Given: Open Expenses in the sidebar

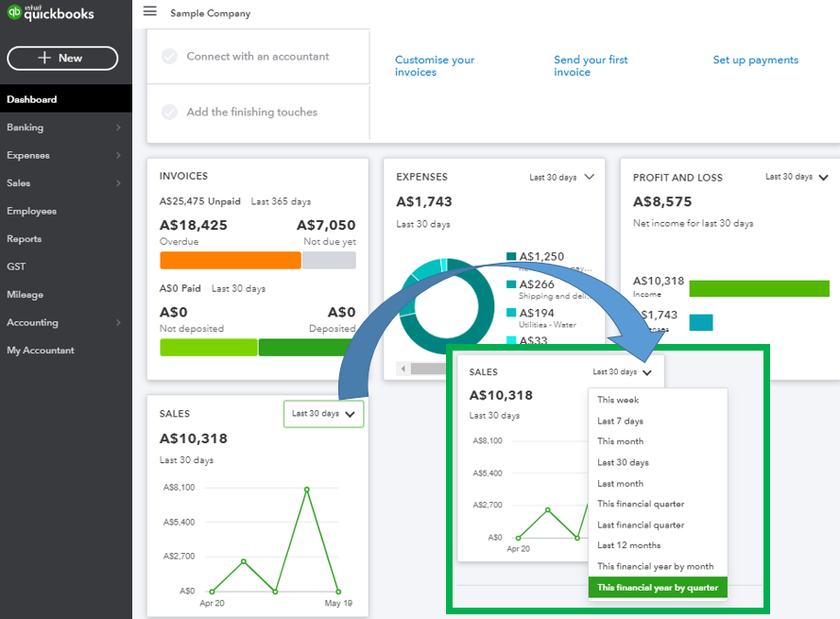Looking at the screenshot, I should (27, 155).
